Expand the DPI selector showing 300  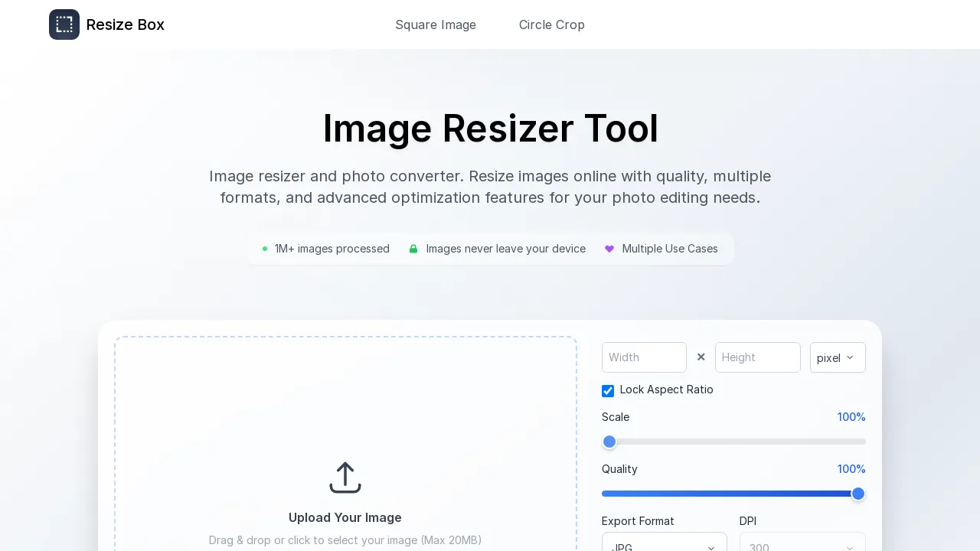click(x=802, y=546)
